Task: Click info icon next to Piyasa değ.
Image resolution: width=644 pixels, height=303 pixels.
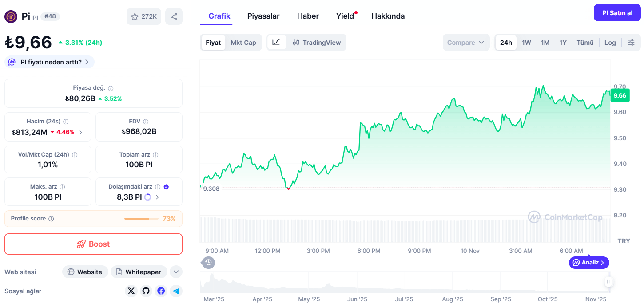Action: 111,88
